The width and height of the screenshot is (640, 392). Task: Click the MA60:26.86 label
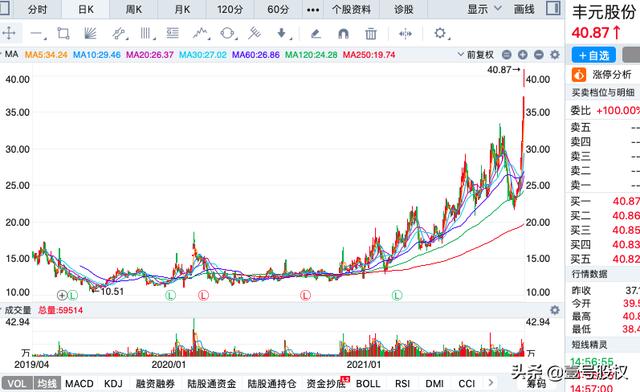tap(256, 54)
